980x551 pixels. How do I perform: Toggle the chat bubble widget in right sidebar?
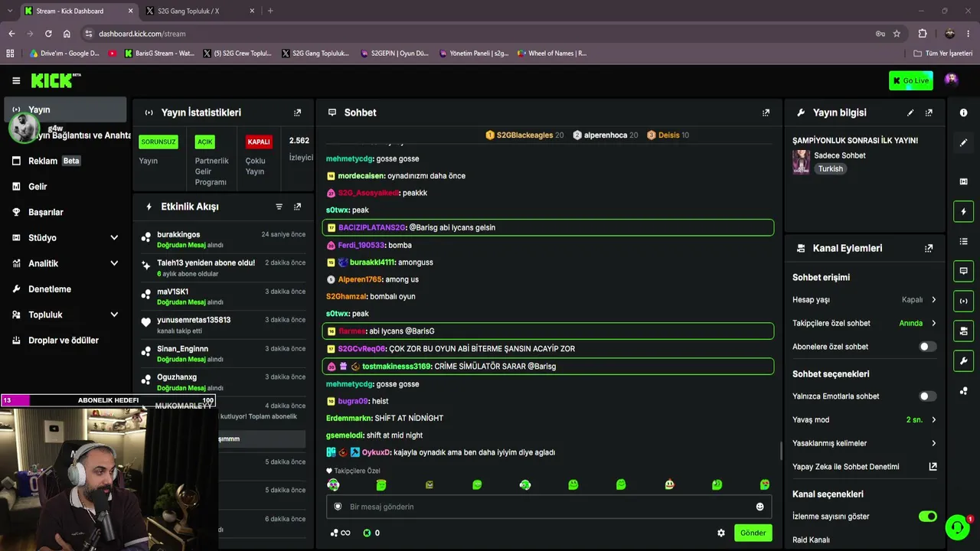[x=963, y=271]
